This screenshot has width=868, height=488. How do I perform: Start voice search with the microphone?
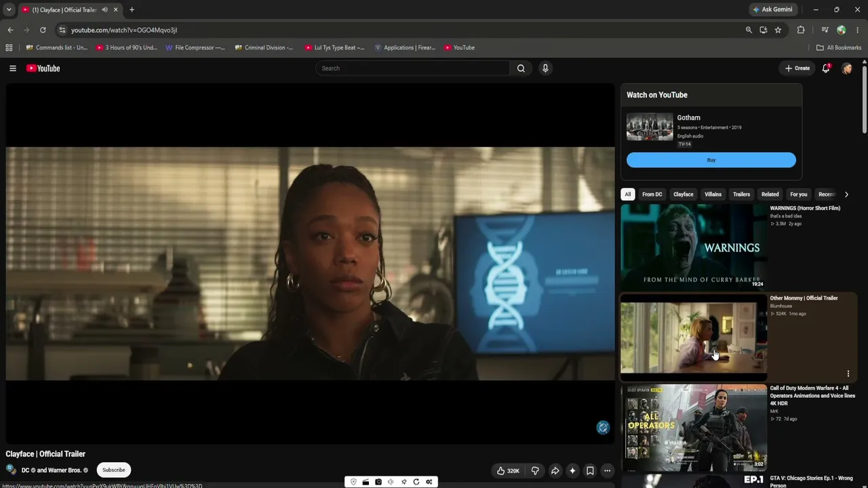click(545, 68)
